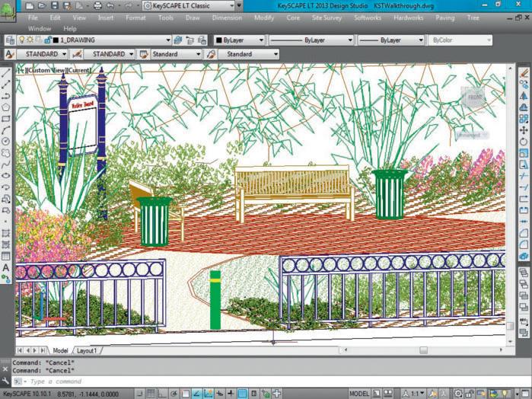This screenshot has width=532, height=399.
Task: Toggle Polar Tracking in status bar
Action: pos(174,394)
